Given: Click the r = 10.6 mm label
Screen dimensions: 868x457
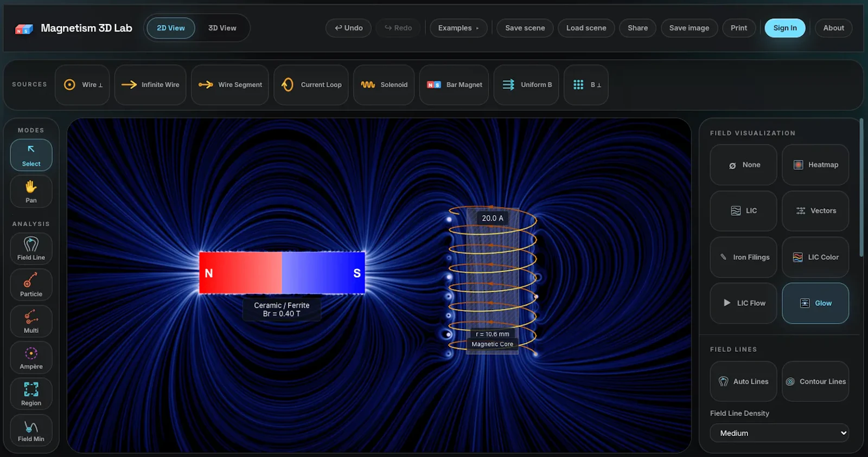Looking at the screenshot, I should pyautogui.click(x=493, y=334).
